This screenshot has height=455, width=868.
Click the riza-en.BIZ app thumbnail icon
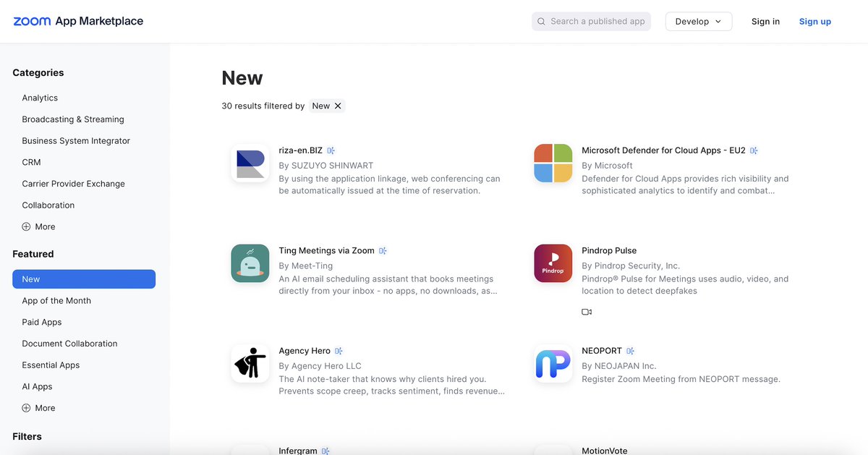coord(250,163)
